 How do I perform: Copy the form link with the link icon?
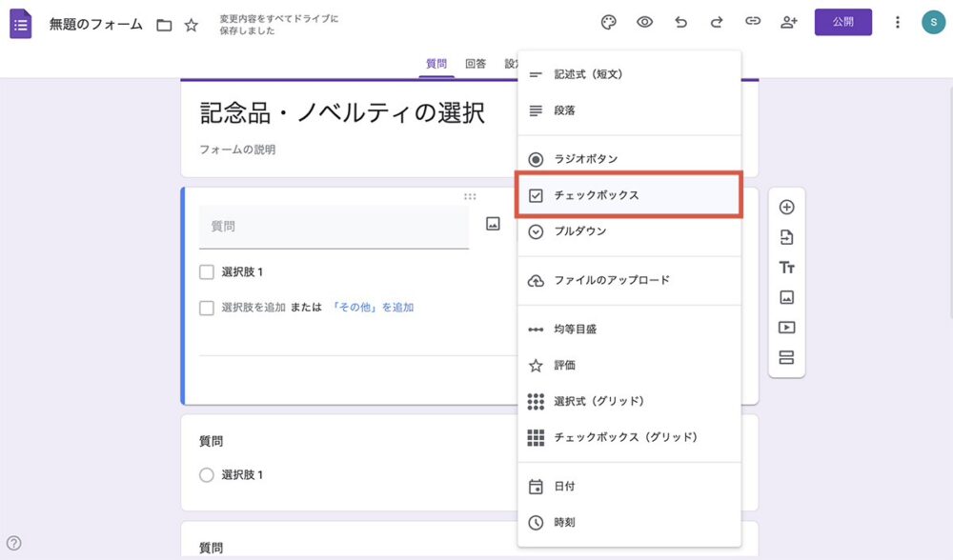[753, 21]
